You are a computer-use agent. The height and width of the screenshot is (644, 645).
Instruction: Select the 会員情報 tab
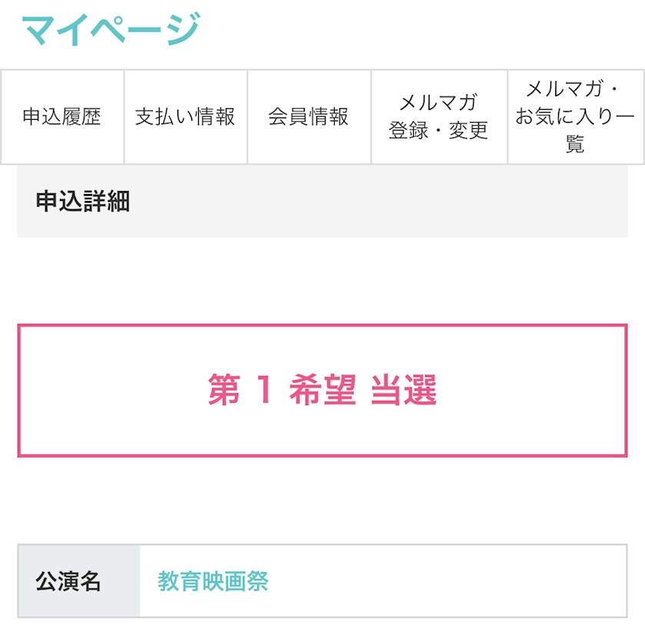click(x=309, y=117)
